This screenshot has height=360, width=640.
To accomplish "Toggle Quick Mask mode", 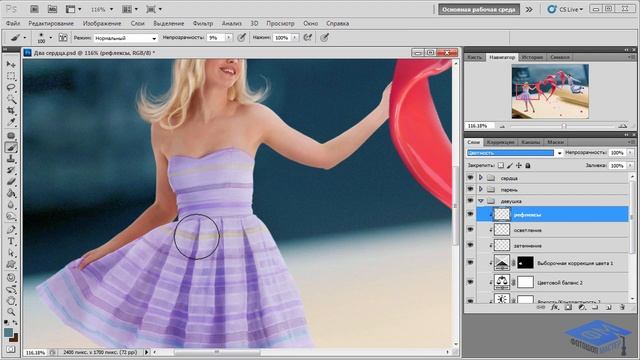I will pyautogui.click(x=11, y=349).
